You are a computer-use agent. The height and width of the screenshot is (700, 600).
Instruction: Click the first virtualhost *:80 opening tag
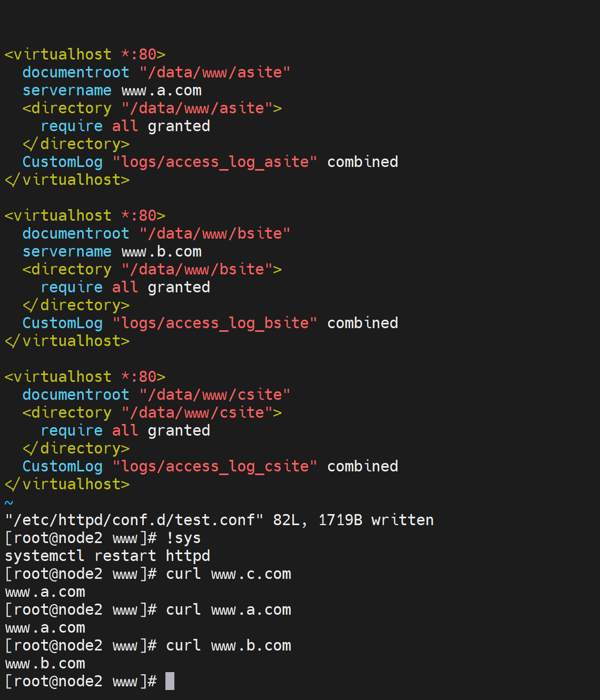[85, 54]
